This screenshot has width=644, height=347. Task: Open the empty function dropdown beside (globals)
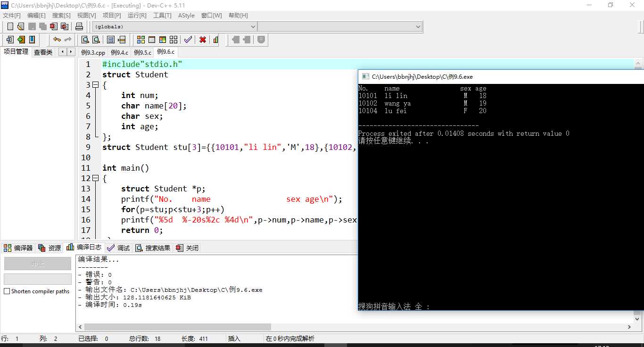point(340,27)
